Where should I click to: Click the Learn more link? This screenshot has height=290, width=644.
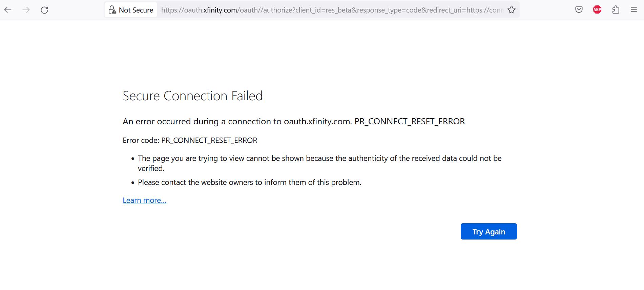tap(144, 200)
